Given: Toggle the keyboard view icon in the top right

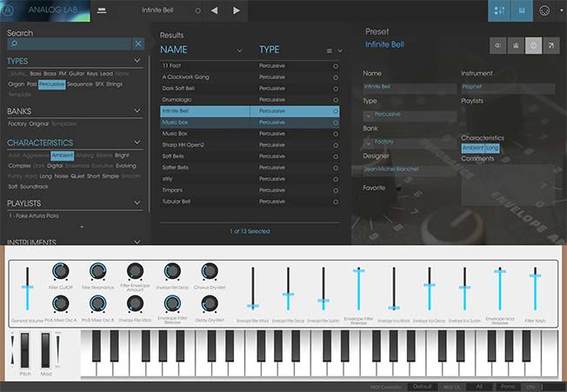Looking at the screenshot, I should (522, 10).
